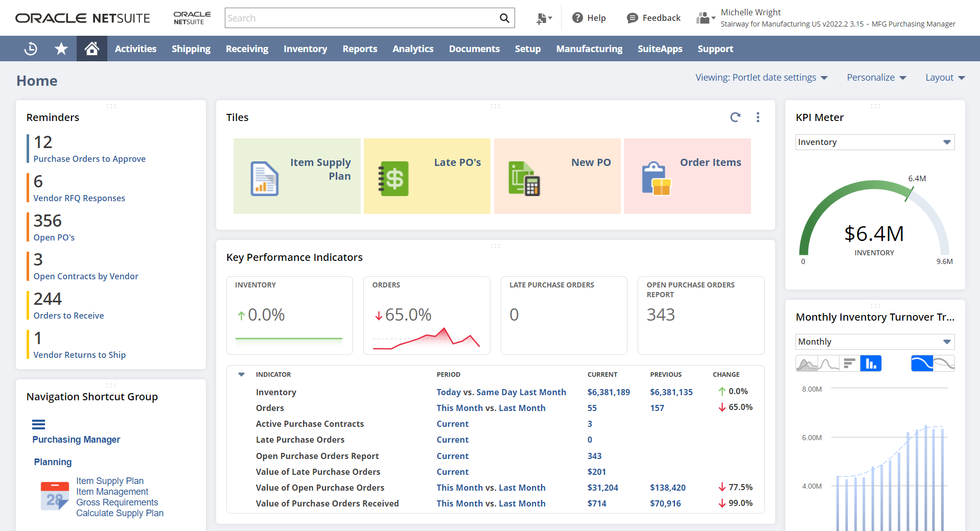Viewport: 980px width, 531px height.
Task: Open the Analytics menu
Action: click(x=413, y=49)
